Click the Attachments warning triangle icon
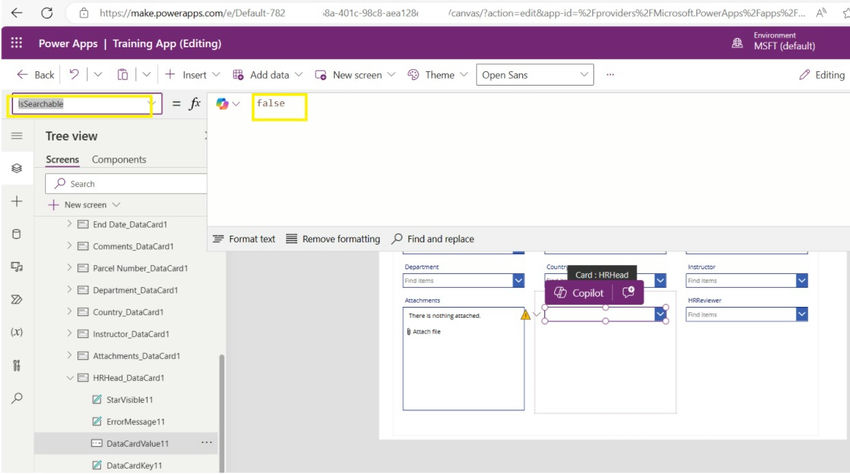The image size is (850, 474). 525,315
